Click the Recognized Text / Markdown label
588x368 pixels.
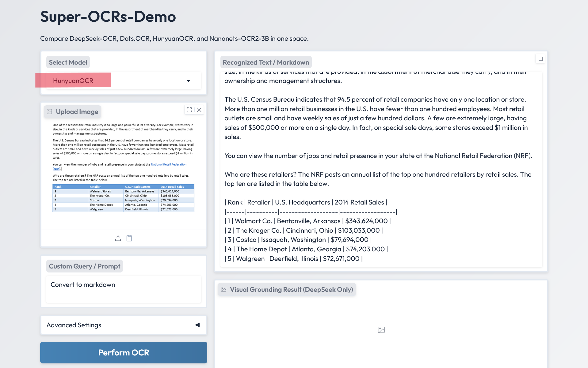266,62
